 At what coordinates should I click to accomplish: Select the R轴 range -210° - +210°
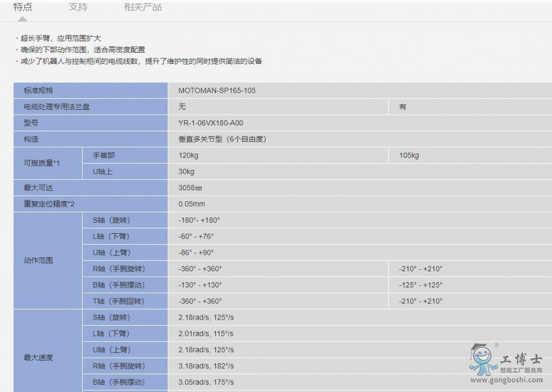(421, 269)
